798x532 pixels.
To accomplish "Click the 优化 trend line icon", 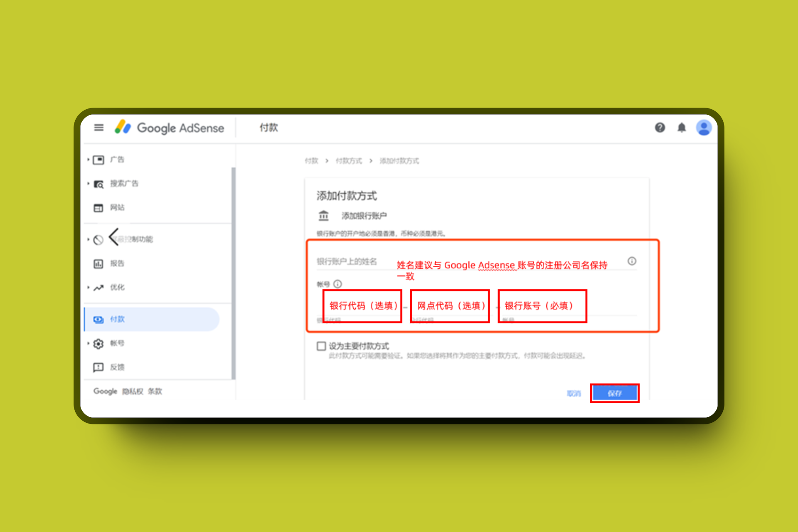I will [99, 288].
